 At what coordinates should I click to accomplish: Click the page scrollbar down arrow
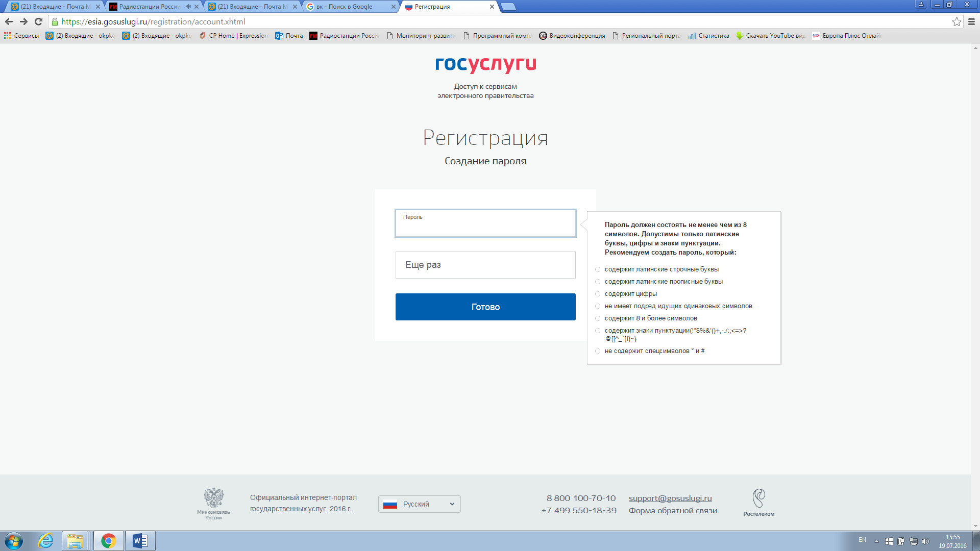(975, 526)
